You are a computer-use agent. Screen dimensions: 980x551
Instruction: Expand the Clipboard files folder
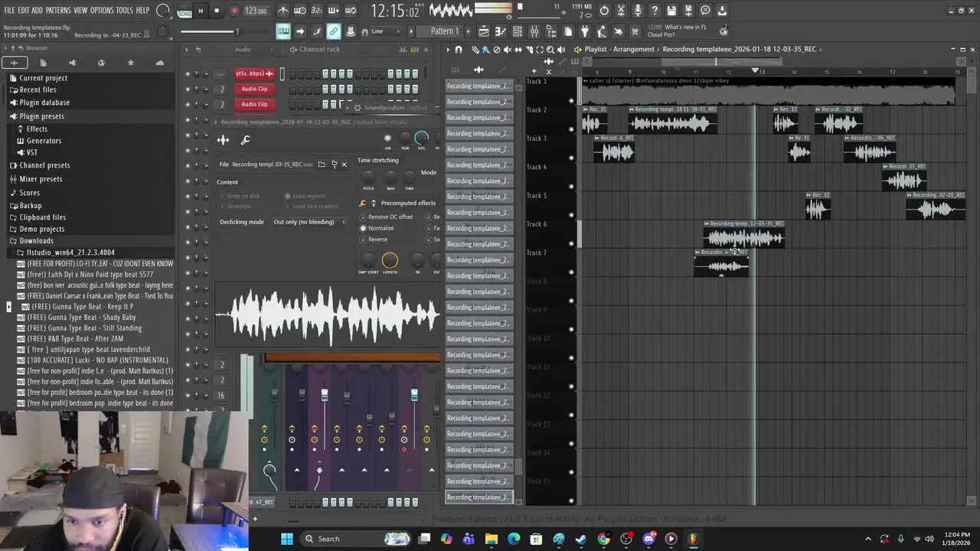point(43,217)
